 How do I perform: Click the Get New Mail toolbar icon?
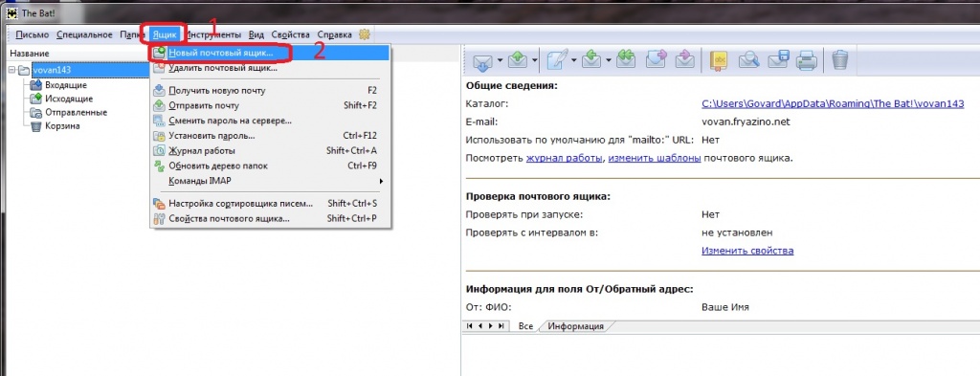[x=483, y=60]
